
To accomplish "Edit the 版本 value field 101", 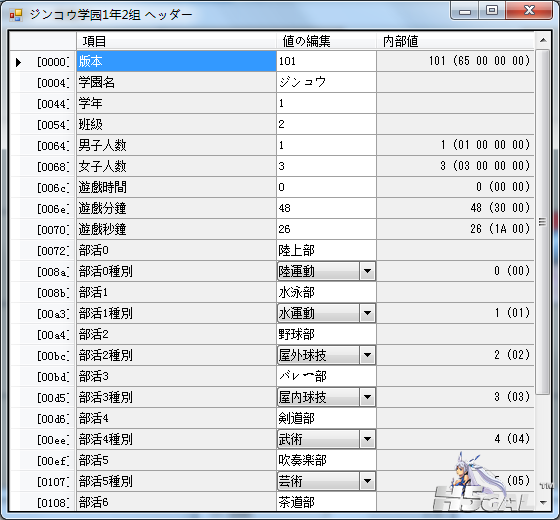I will 326,61.
